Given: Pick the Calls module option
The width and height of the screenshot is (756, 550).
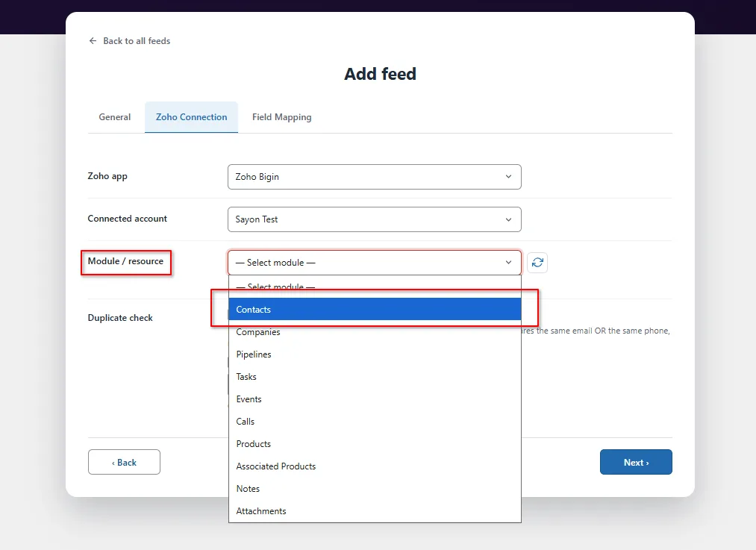Looking at the screenshot, I should click(375, 422).
